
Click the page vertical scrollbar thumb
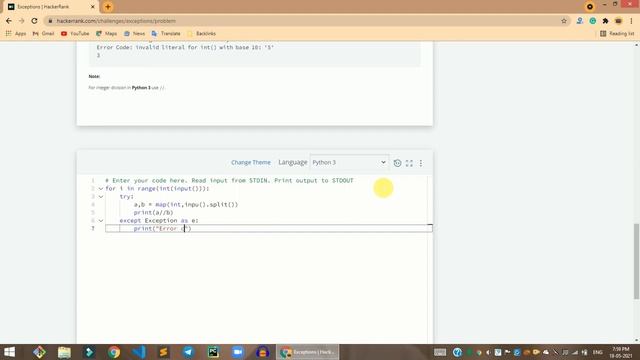pos(637,261)
